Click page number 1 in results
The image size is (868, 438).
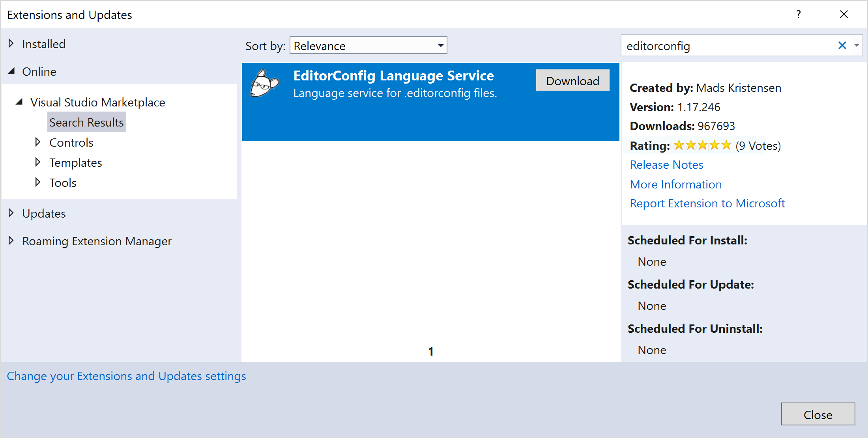(x=431, y=351)
